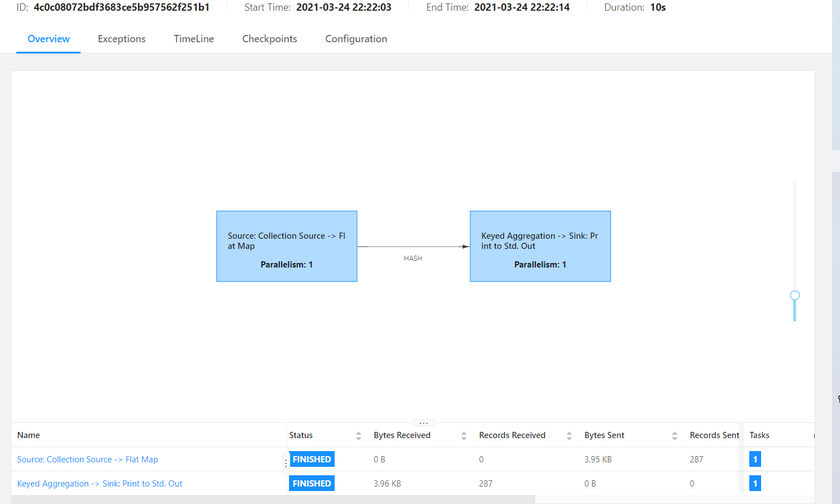The width and height of the screenshot is (840, 504).
Task: Click the 287 records sent value in Source row
Action: [696, 460]
